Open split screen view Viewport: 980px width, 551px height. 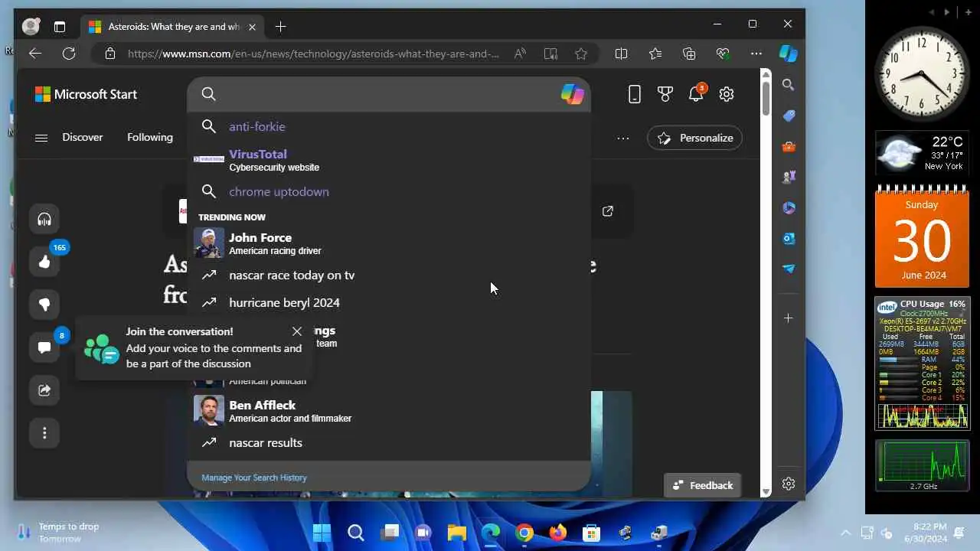click(621, 54)
